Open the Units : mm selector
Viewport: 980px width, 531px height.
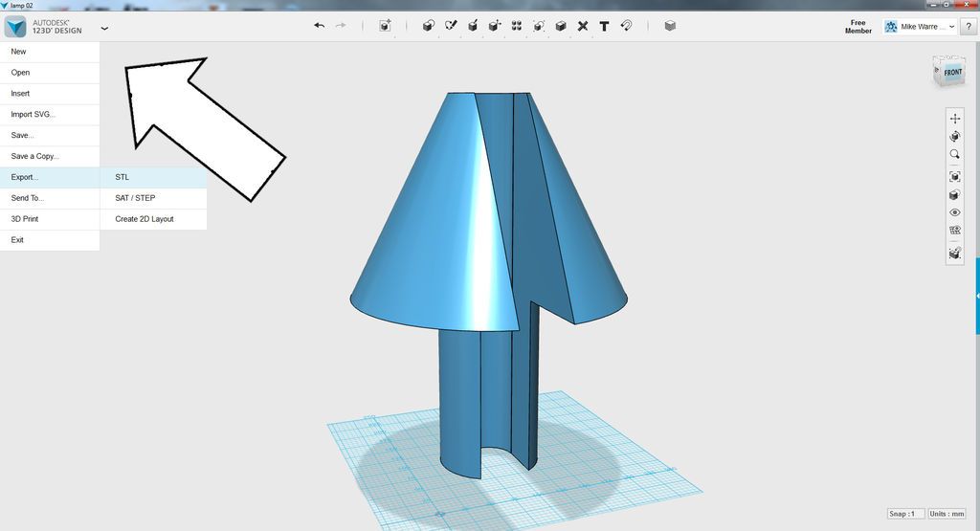[x=947, y=514]
